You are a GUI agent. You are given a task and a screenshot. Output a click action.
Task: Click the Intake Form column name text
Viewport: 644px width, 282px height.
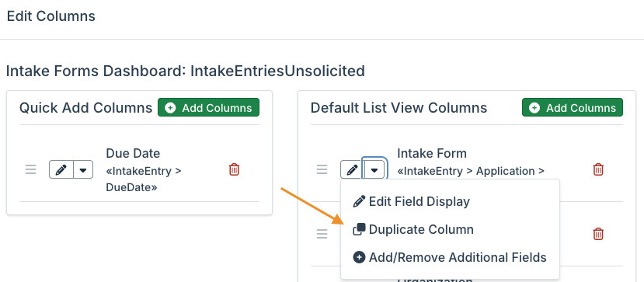(432, 153)
